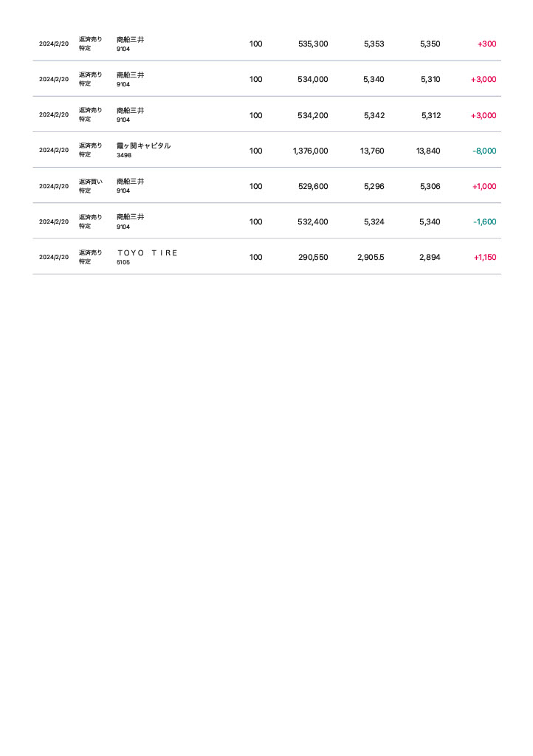Click the +1,000 profit value

coord(484,186)
